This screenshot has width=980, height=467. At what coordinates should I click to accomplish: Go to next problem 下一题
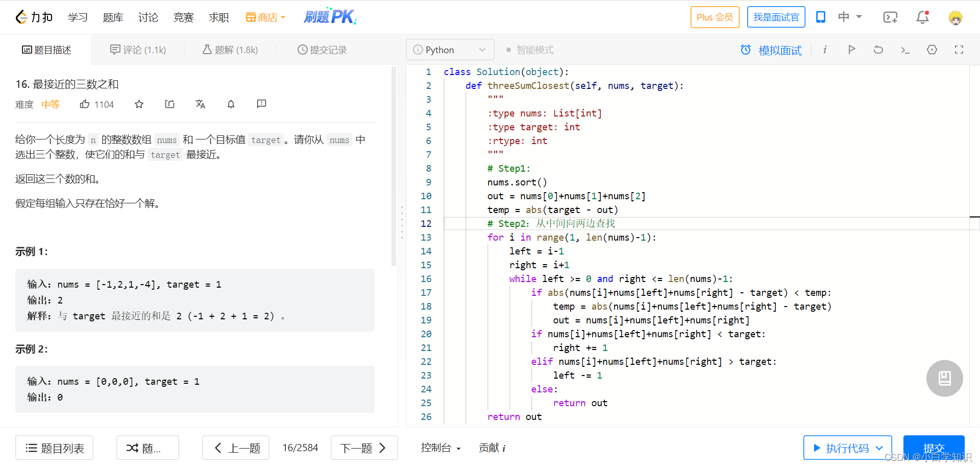(364, 448)
